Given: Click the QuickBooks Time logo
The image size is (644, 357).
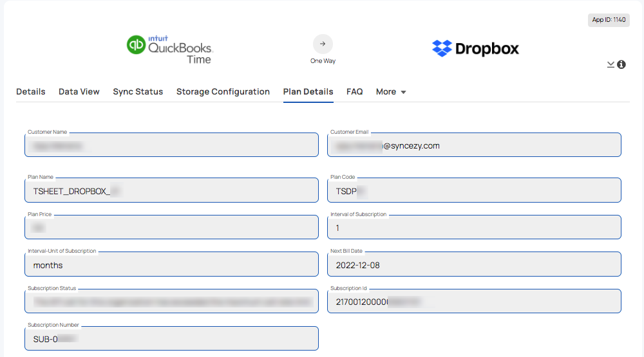Looking at the screenshot, I should [x=169, y=50].
